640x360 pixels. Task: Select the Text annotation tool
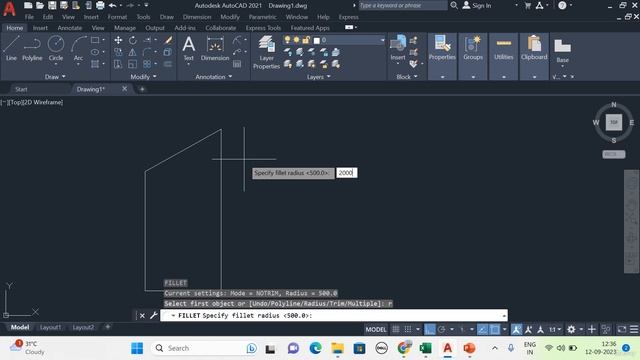pos(188,48)
